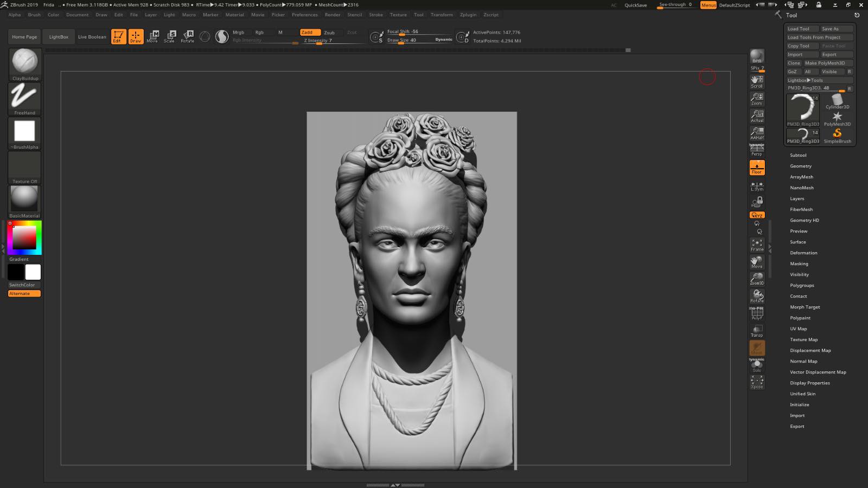Click the AAHalf icon
The width and height of the screenshot is (868, 488).
757,133
